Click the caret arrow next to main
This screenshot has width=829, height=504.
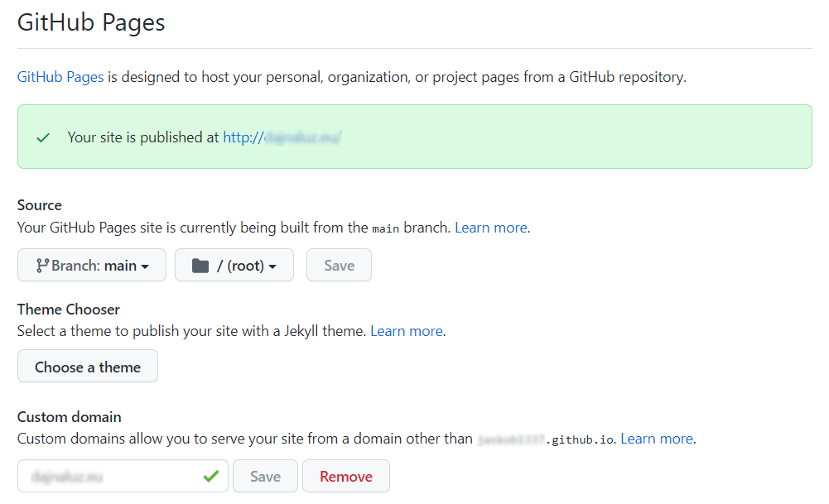145,266
